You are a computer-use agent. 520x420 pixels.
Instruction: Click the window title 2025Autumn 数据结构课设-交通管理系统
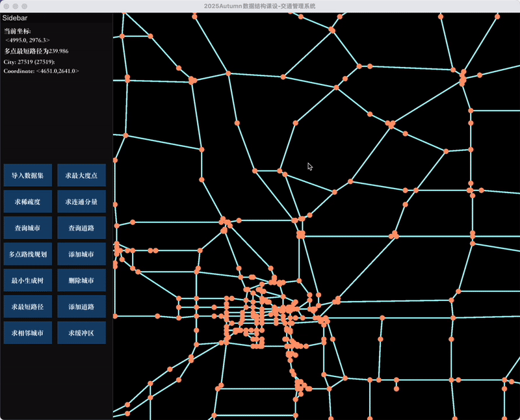coord(259,6)
